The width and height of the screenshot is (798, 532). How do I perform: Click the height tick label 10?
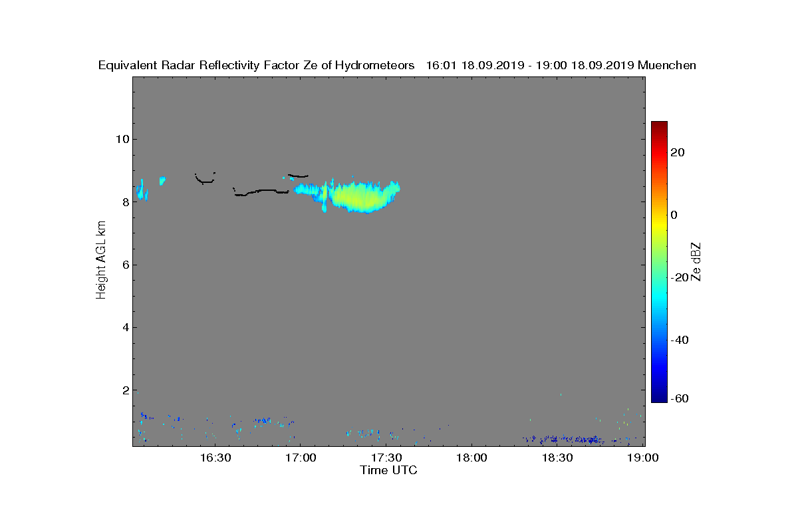122,139
